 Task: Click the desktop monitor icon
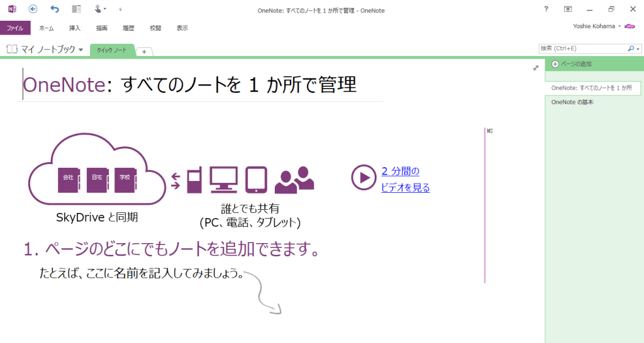click(224, 180)
